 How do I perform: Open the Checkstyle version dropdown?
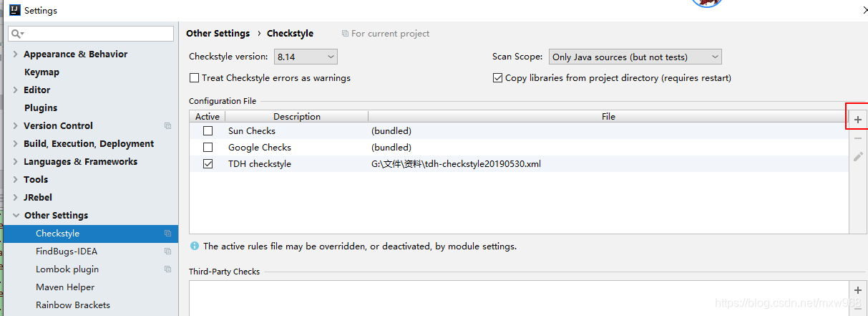click(x=306, y=57)
